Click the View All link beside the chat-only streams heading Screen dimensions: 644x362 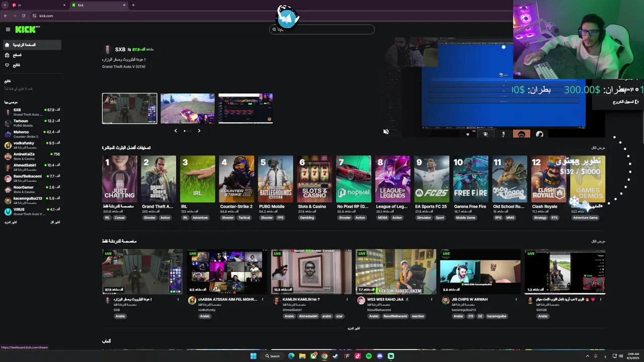tap(598, 241)
